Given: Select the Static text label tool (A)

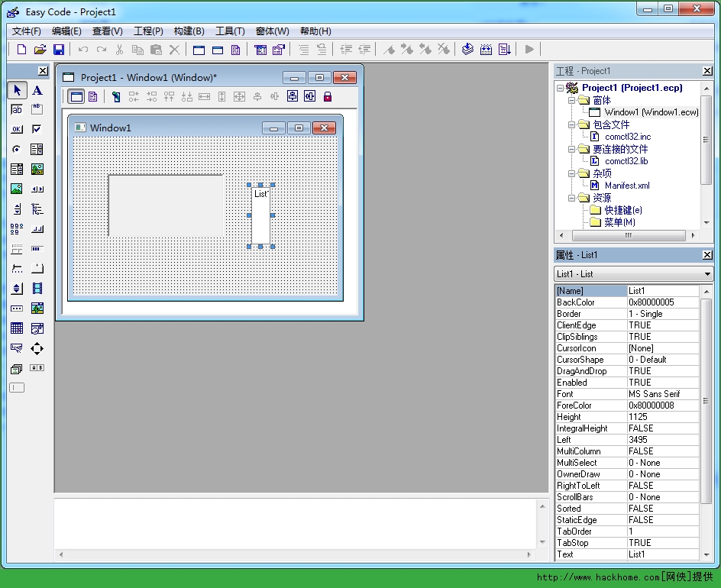Looking at the screenshot, I should 37,89.
